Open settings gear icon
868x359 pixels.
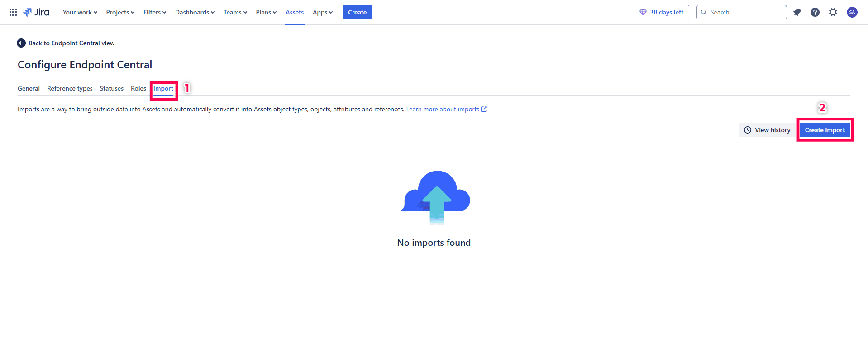tap(833, 12)
